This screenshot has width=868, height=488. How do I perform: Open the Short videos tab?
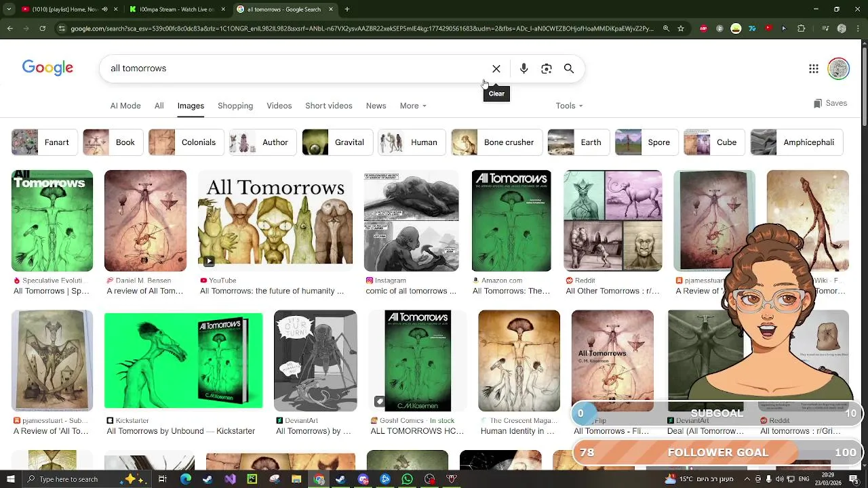point(328,106)
